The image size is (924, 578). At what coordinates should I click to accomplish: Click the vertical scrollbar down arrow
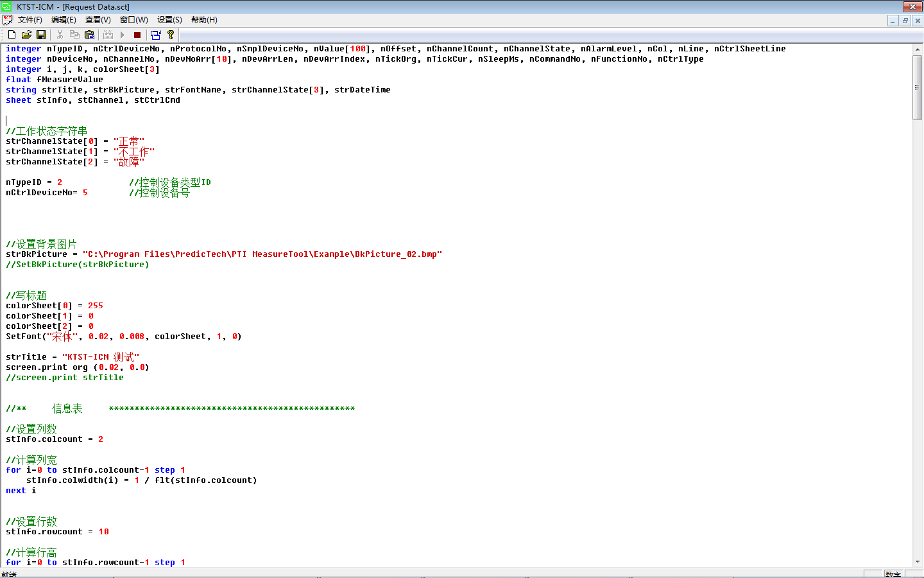[917, 561]
